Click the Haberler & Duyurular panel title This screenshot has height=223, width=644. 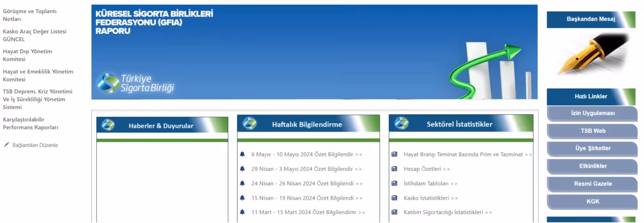[161, 126]
